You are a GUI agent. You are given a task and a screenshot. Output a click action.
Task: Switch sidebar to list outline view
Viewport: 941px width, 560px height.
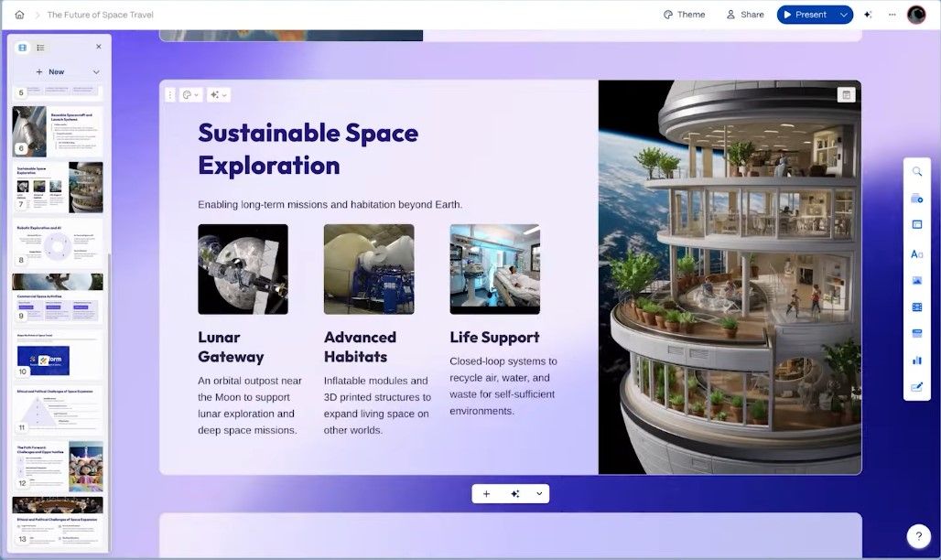[x=40, y=48]
